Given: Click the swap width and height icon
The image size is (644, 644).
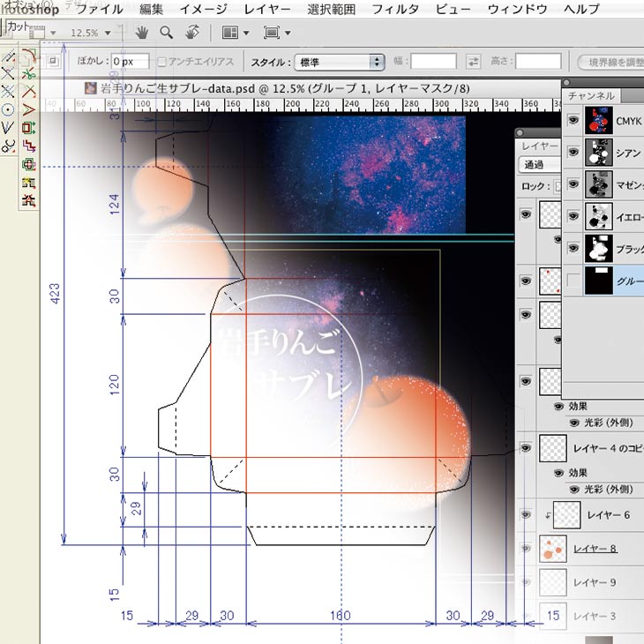Looking at the screenshot, I should tap(474, 62).
